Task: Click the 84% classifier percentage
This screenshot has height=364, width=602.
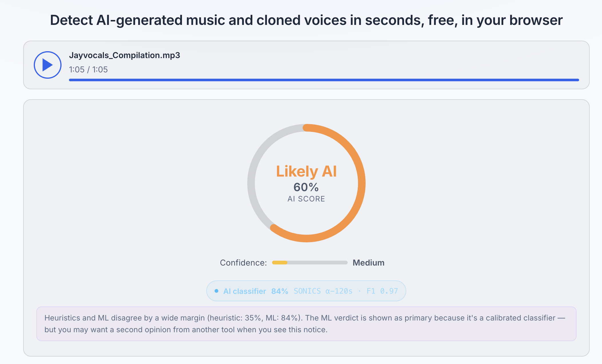Action: point(280,291)
